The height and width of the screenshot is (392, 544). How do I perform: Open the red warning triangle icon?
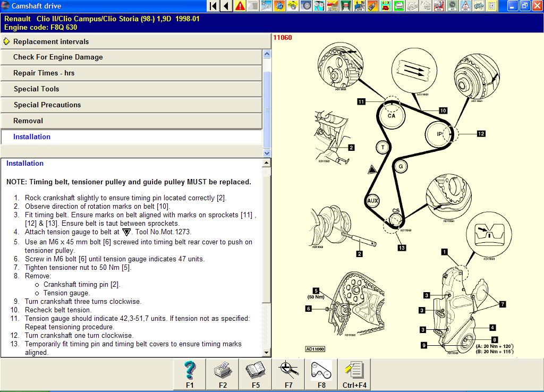pos(240,6)
